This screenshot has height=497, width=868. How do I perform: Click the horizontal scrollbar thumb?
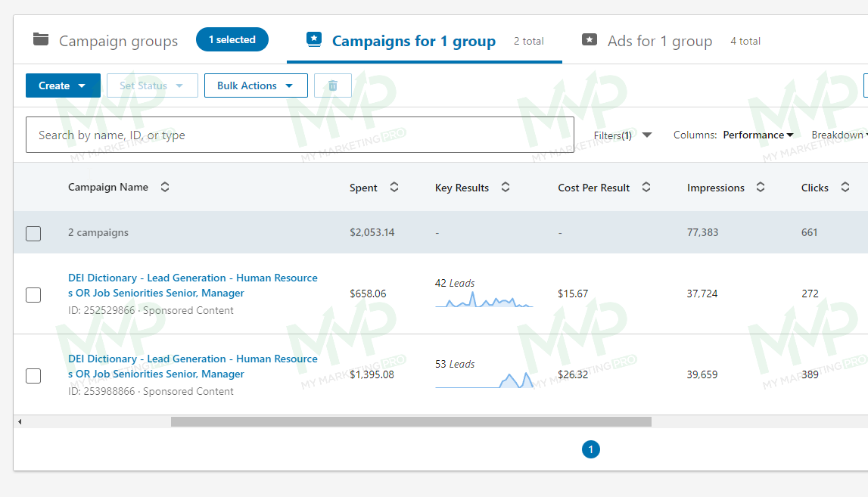(411, 421)
